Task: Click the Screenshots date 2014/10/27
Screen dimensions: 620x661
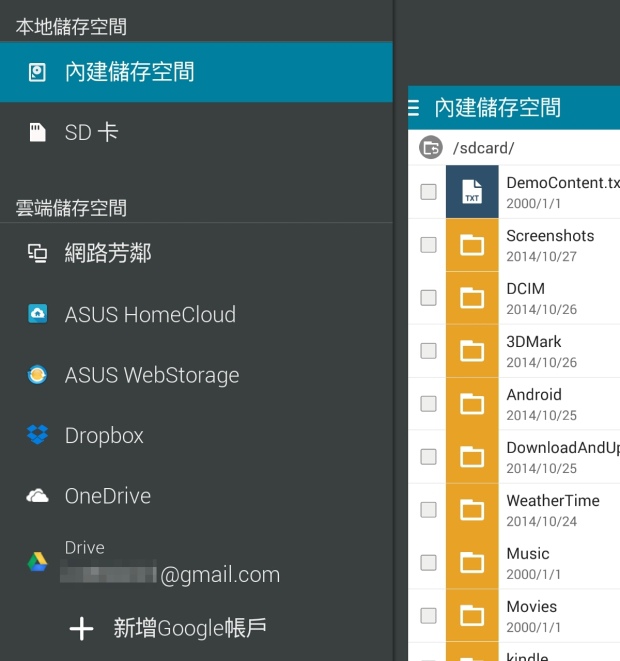Action: pyautogui.click(x=541, y=256)
